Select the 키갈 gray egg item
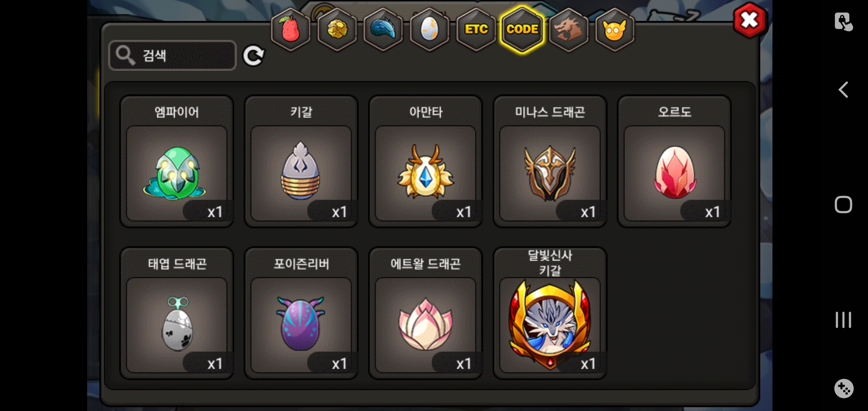 click(x=301, y=161)
